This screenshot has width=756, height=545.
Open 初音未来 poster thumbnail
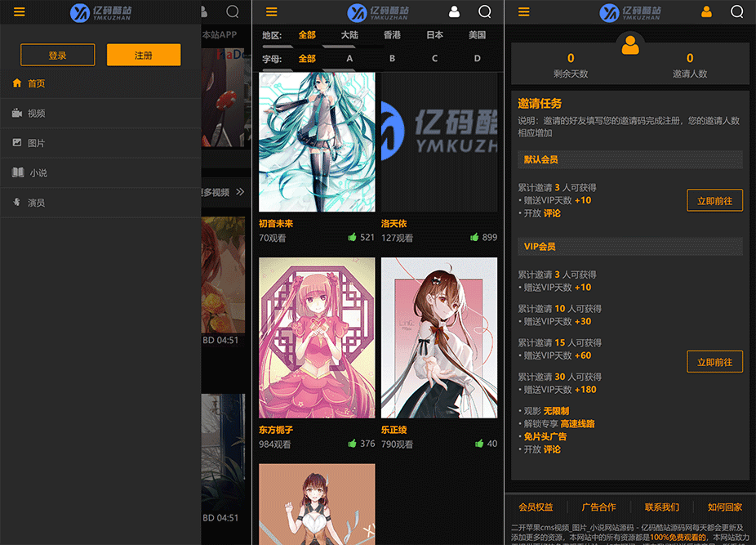tap(317, 142)
